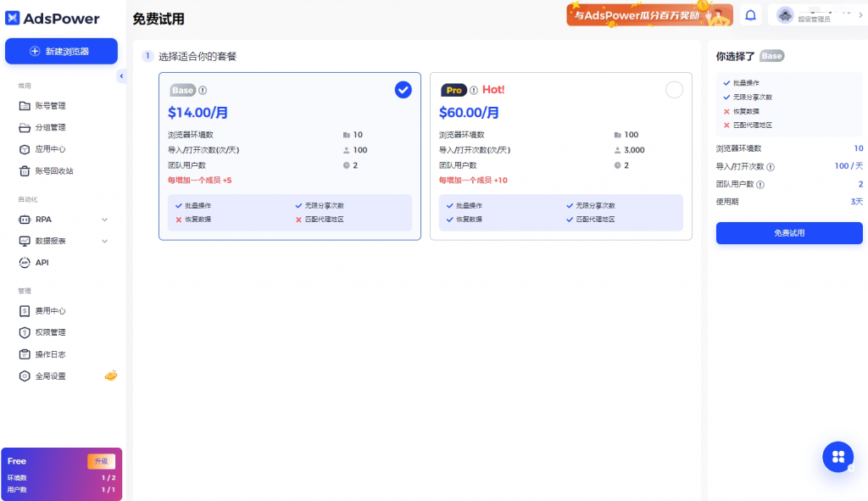Open 账号管理 in the sidebar
Image resolution: width=868 pixels, height=501 pixels.
click(x=50, y=106)
